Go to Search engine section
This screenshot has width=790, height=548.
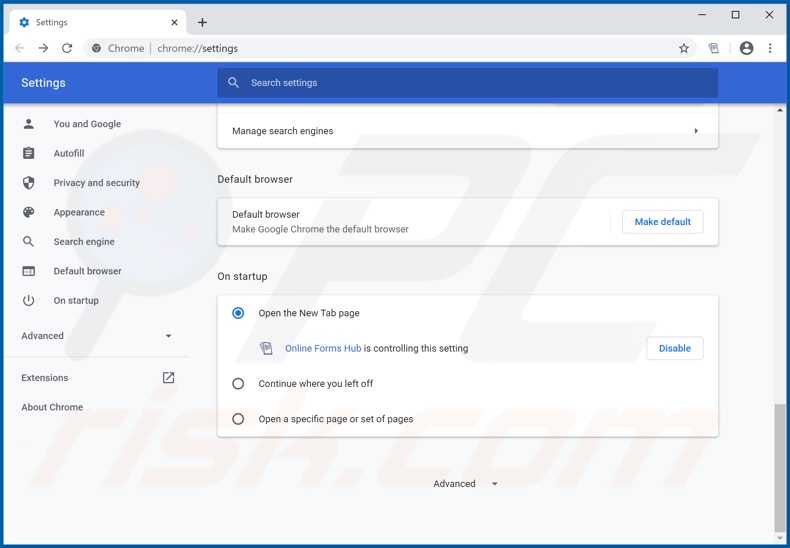click(84, 242)
